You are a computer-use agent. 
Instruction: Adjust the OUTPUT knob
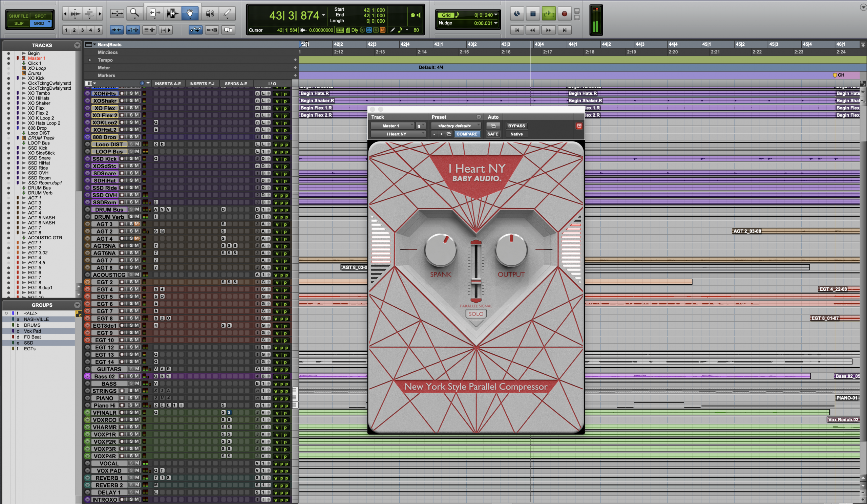(511, 250)
